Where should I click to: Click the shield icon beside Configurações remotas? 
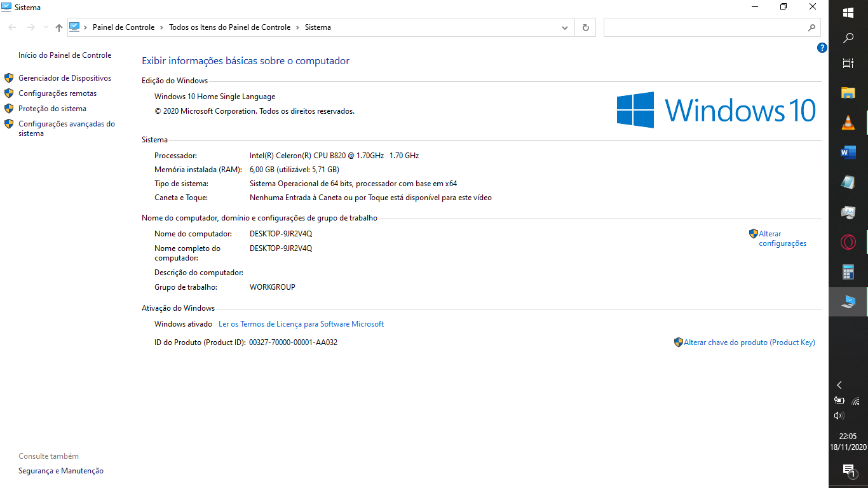click(9, 93)
